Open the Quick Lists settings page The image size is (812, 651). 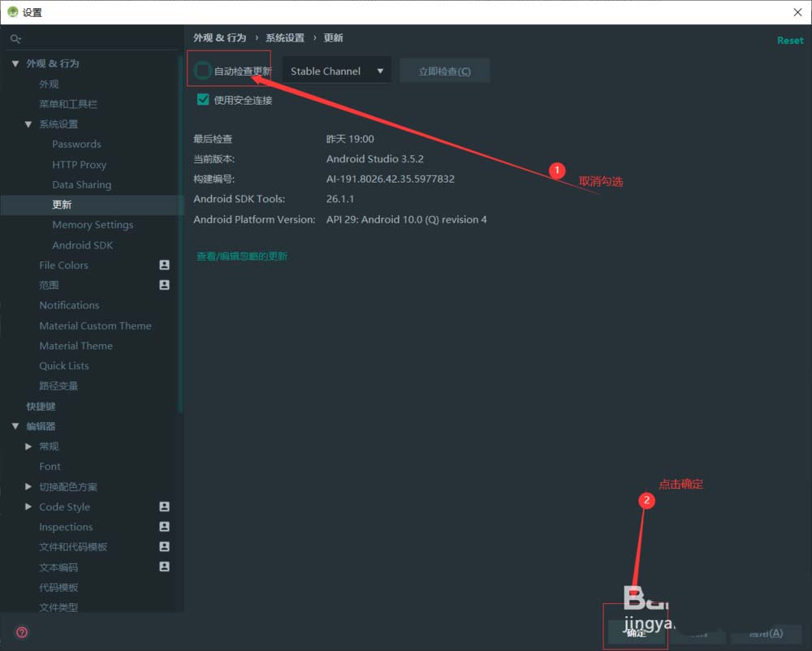pyautogui.click(x=63, y=366)
